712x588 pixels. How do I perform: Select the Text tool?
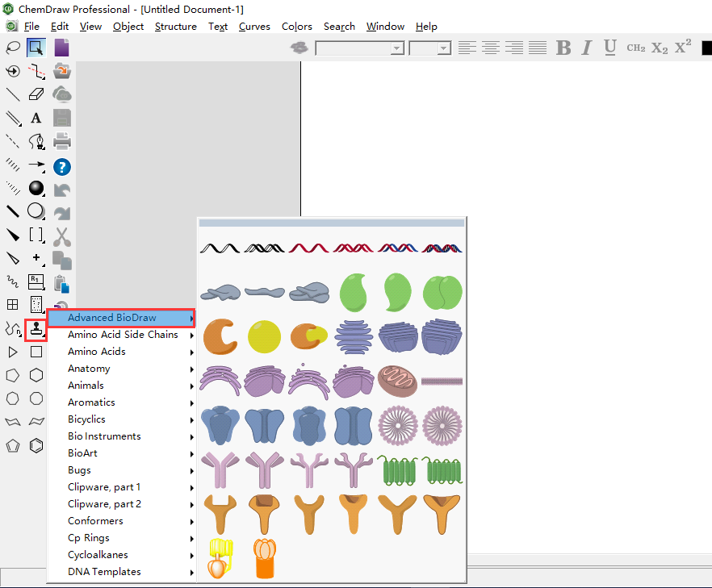36,118
